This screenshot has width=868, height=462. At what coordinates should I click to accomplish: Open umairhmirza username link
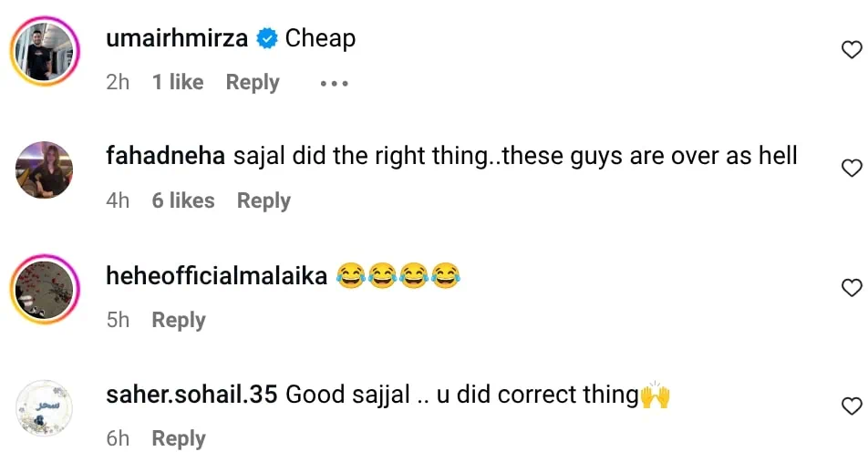click(179, 39)
